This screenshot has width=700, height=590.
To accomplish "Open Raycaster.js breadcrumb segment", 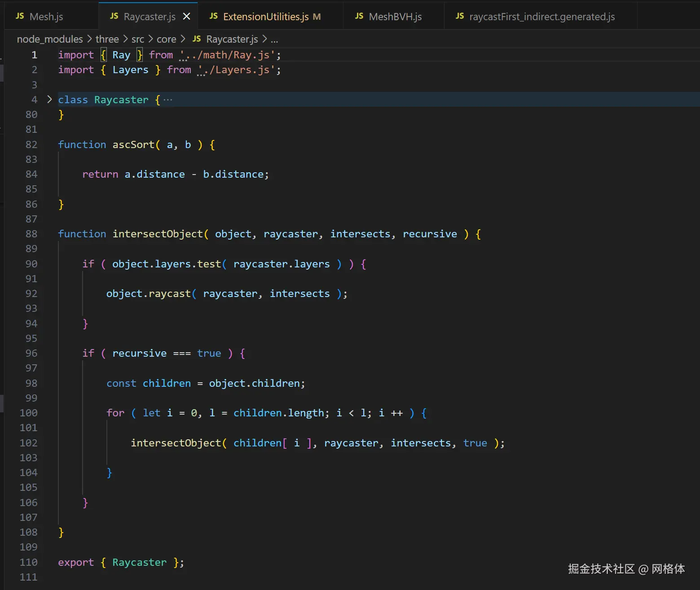I will (232, 39).
